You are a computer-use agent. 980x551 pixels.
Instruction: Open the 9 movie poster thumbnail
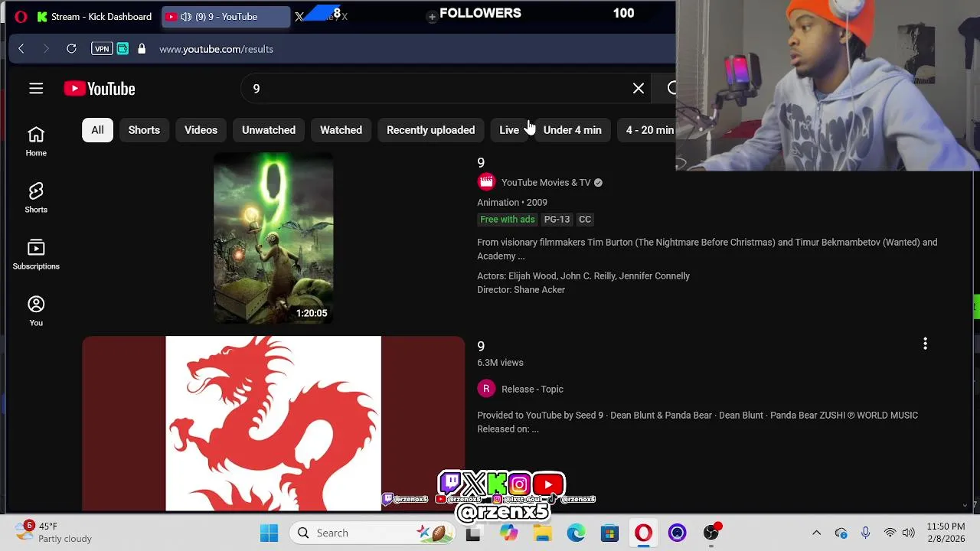tap(273, 238)
